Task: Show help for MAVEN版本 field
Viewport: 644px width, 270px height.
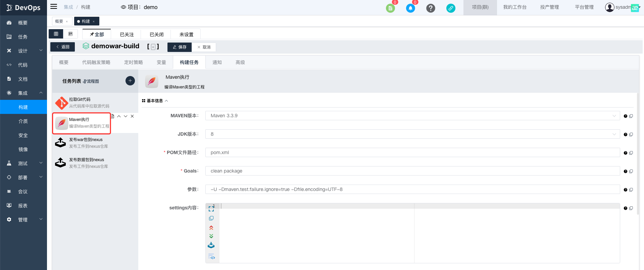Action: click(x=626, y=116)
